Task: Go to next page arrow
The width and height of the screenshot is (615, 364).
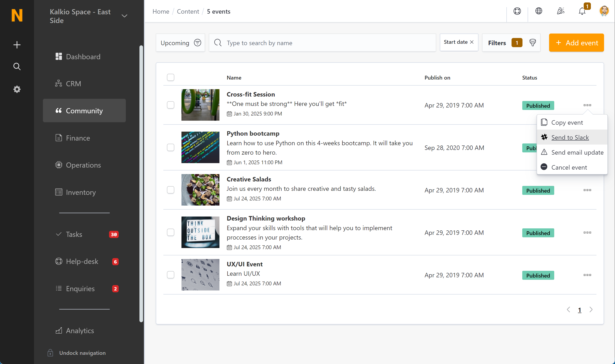Action: [x=591, y=310]
